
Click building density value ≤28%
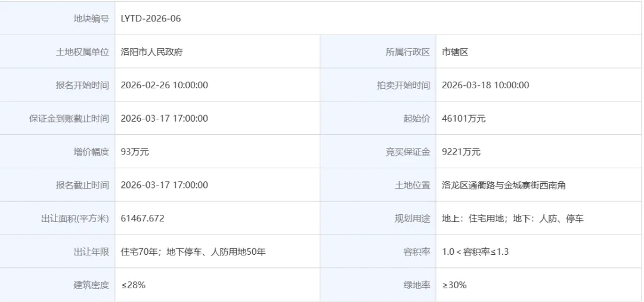click(133, 285)
